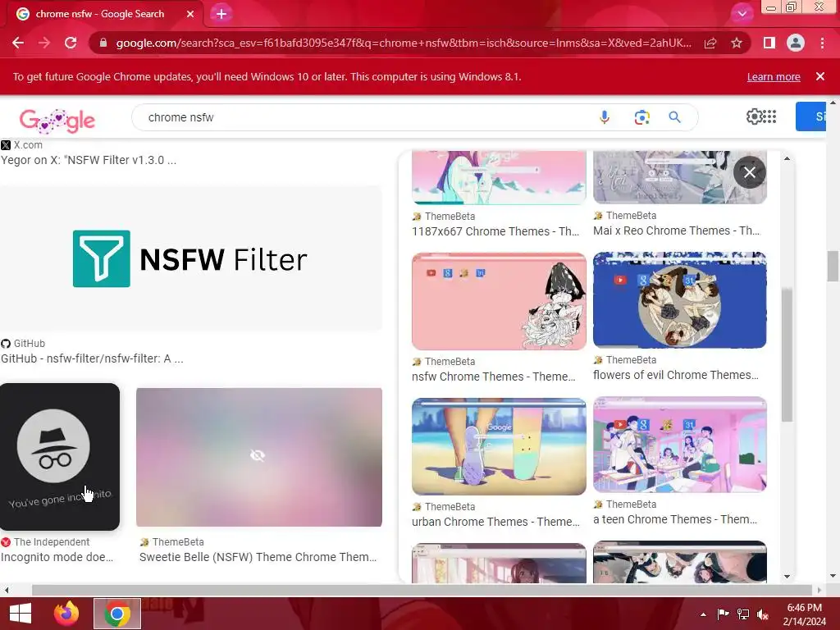The height and width of the screenshot is (630, 840).
Task: Open The Independent Incognito mode link
Action: pyautogui.click(x=57, y=557)
